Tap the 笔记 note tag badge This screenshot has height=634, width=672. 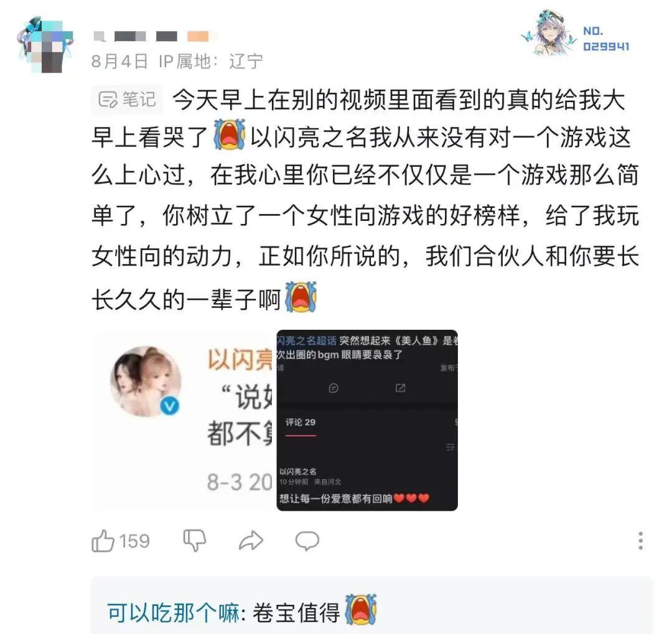click(127, 100)
